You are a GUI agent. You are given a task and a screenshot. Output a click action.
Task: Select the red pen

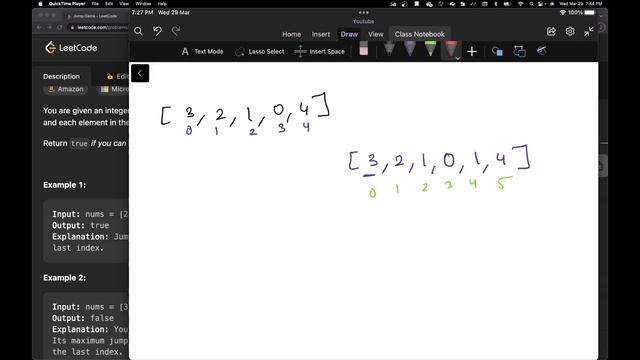coord(451,49)
